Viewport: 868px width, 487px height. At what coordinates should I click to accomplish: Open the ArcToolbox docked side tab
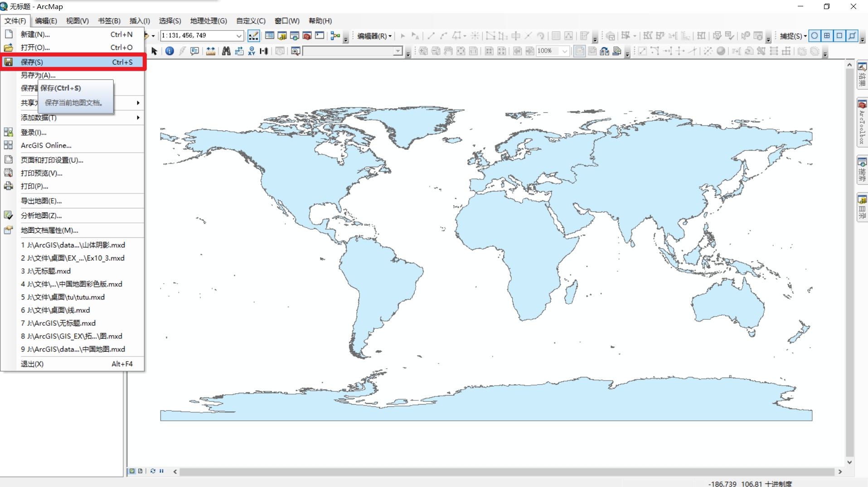tap(862, 122)
